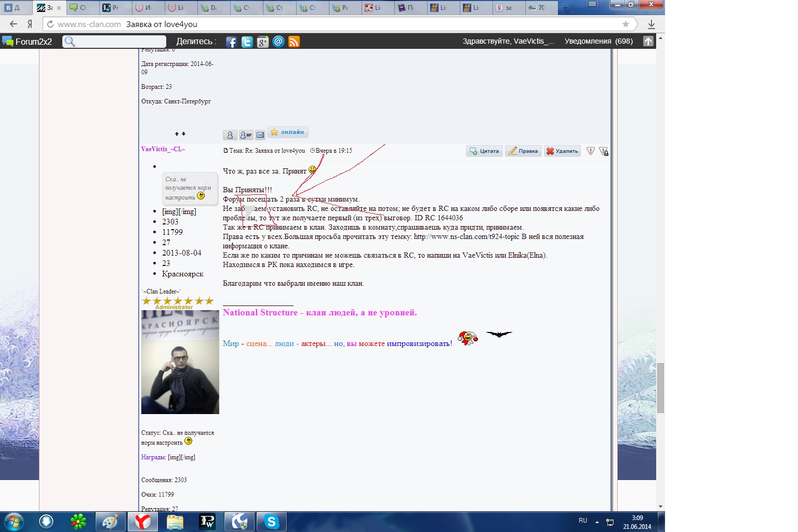Screen dimensions: 798x532
Task: Jump to page top with toolbar arrow
Action: pyautogui.click(x=648, y=41)
